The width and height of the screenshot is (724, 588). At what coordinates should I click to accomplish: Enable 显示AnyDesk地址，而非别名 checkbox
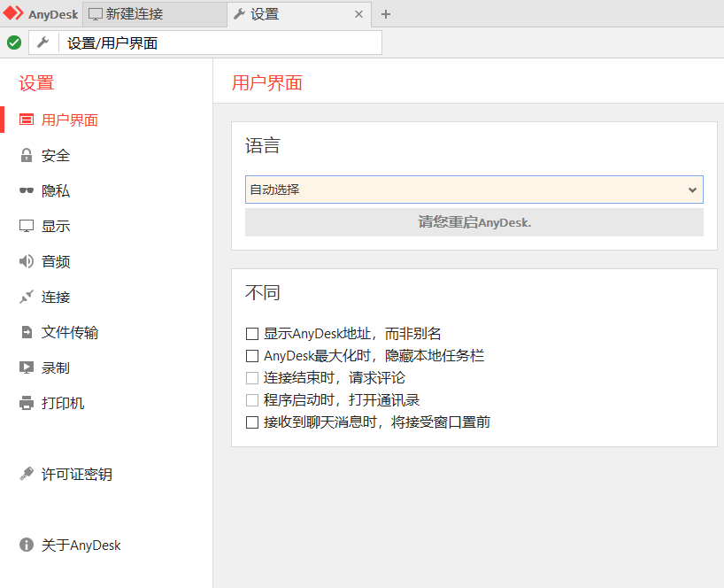(252, 334)
